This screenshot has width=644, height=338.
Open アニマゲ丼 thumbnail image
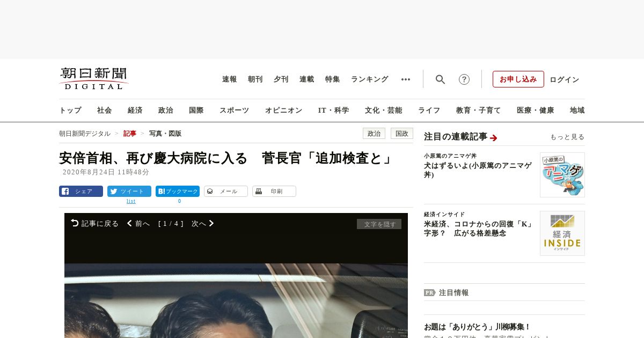tap(562, 175)
